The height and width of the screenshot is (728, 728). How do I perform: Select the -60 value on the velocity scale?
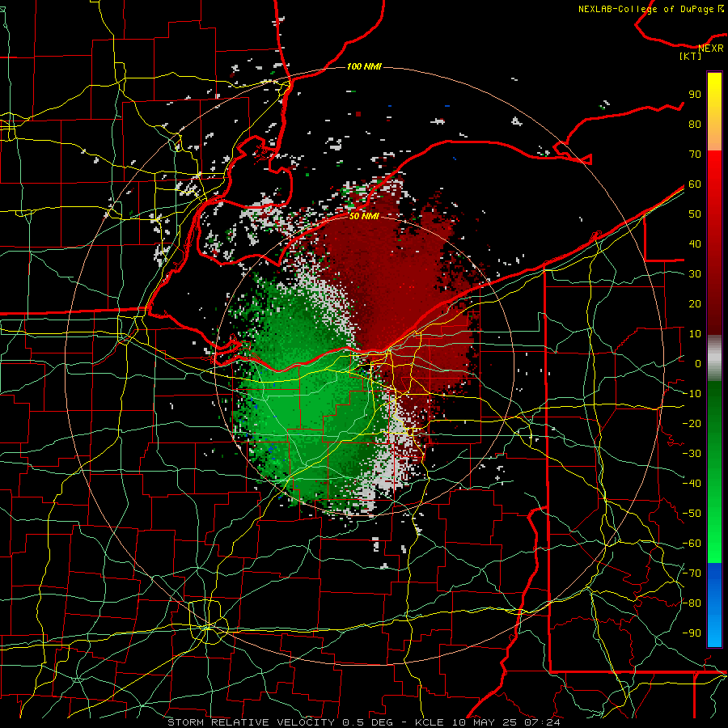[692, 544]
